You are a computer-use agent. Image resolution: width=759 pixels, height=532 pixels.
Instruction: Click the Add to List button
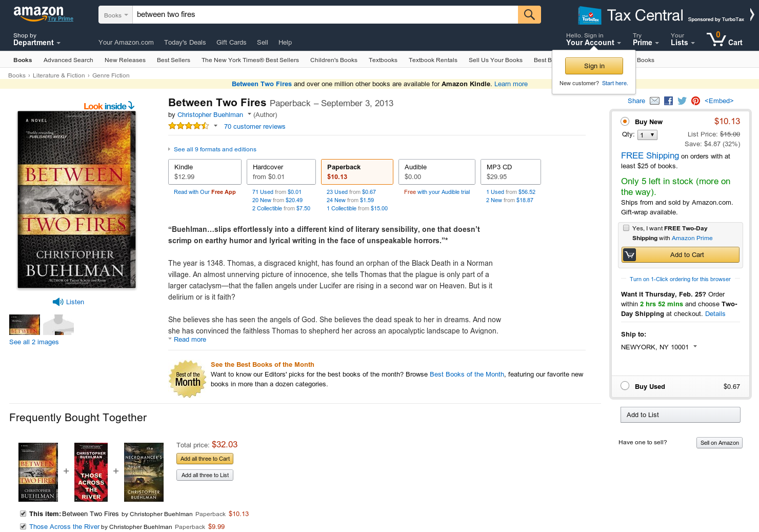pos(680,415)
